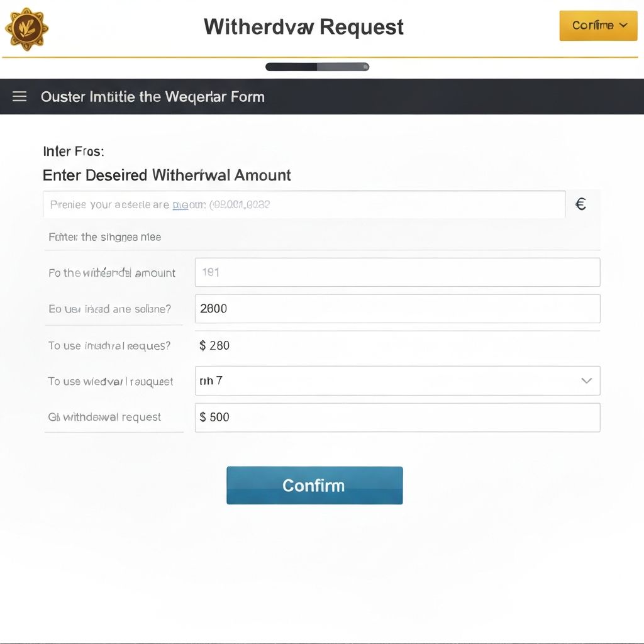Open the yellow Confirm dropdown at top

598,25
